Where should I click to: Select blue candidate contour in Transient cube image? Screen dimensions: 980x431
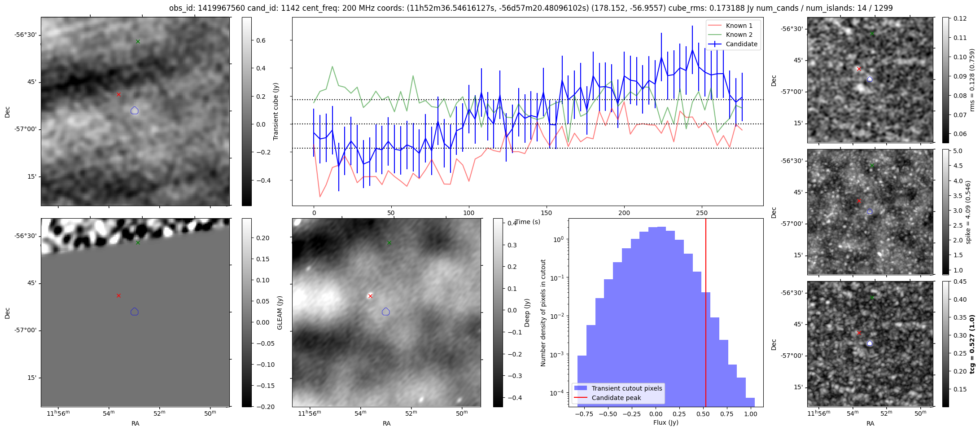tap(135, 110)
